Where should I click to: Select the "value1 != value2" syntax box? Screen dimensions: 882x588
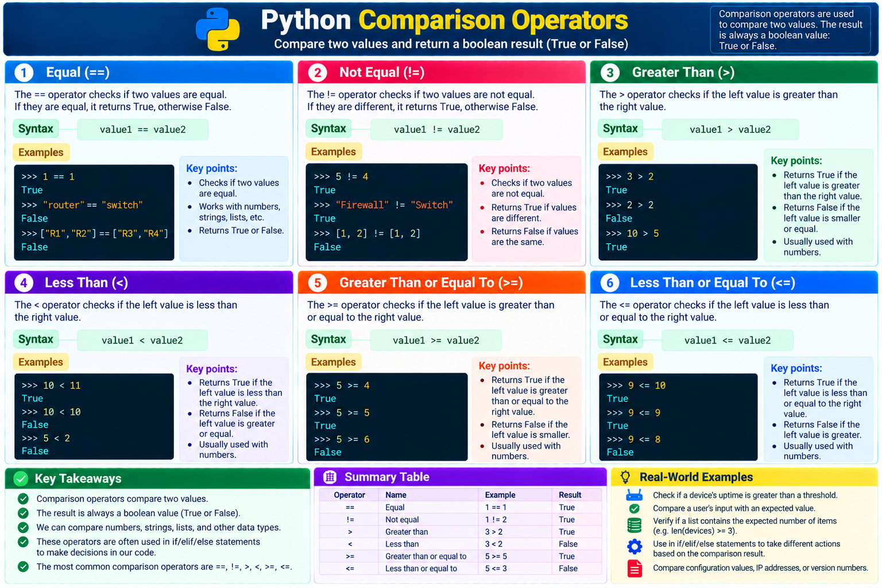point(436,130)
